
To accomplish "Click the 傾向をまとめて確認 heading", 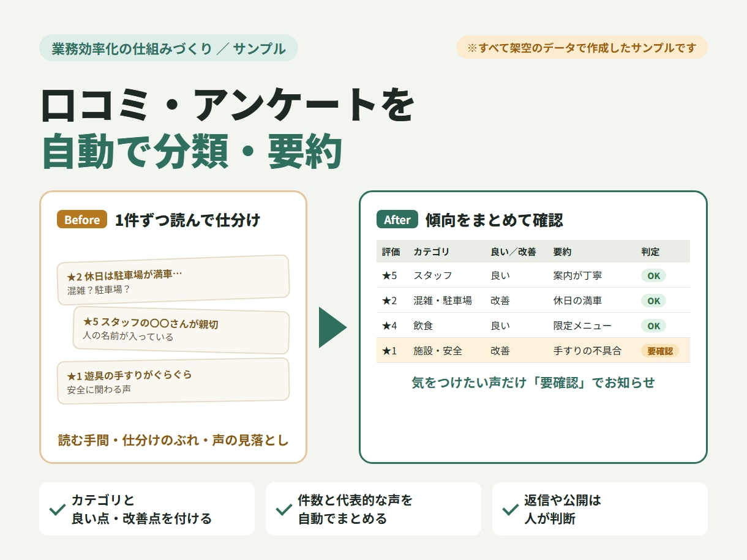I will coord(494,220).
